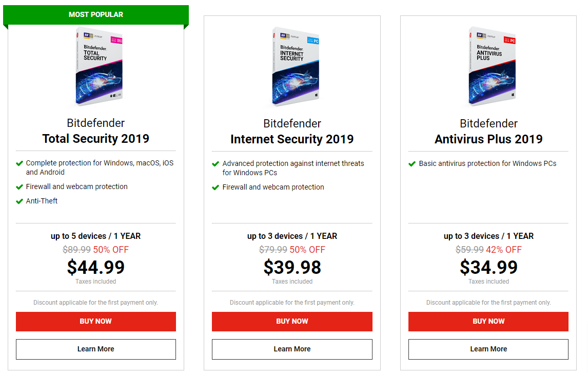This screenshot has height=373, width=588.
Task: Click the green Most Popular banner
Action: [96, 15]
